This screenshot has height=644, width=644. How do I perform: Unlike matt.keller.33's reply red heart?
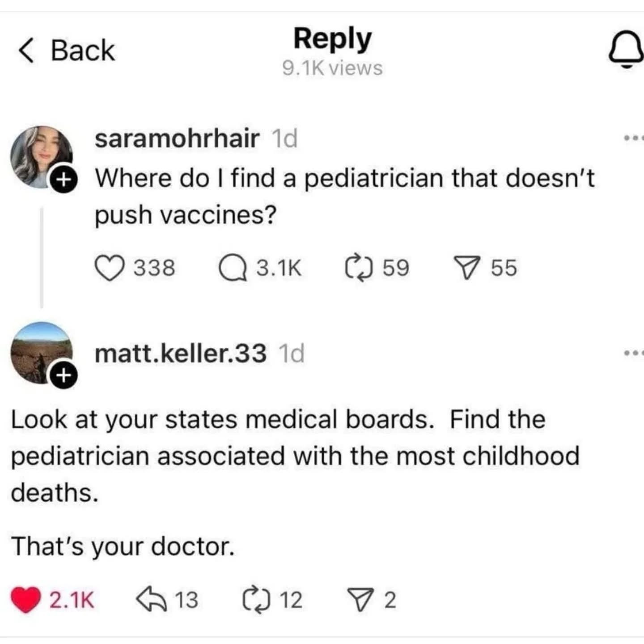click(x=25, y=600)
